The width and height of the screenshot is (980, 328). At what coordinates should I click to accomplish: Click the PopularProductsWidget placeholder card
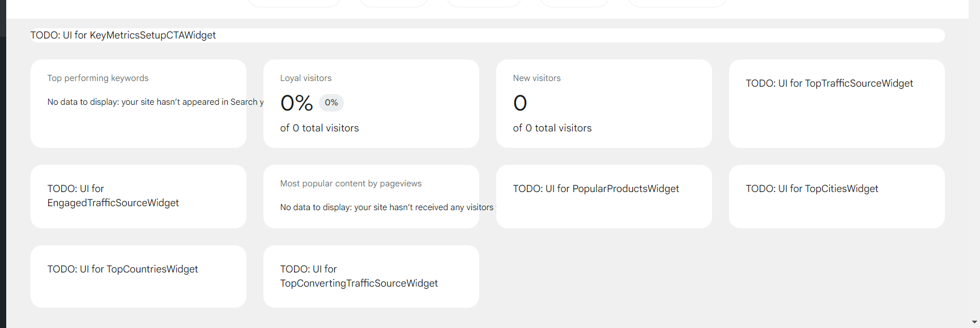(604, 195)
